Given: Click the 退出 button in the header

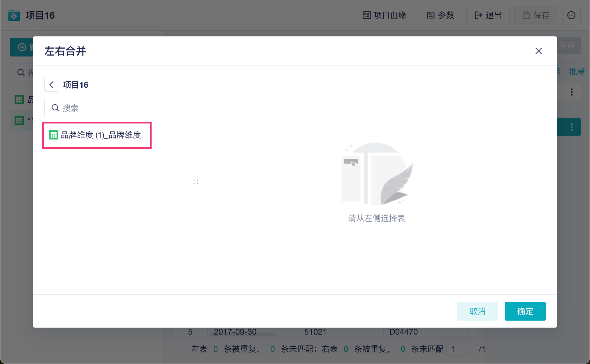Looking at the screenshot, I should (488, 15).
